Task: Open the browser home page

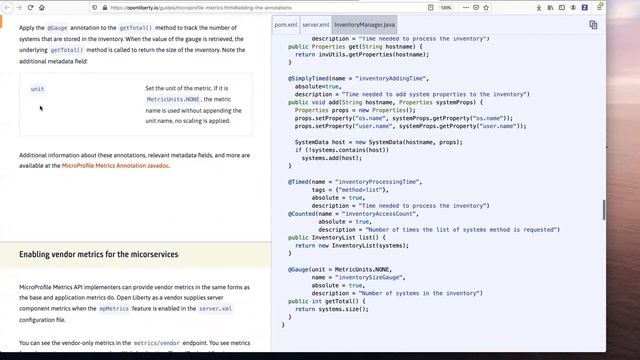Action: tap(42, 7)
